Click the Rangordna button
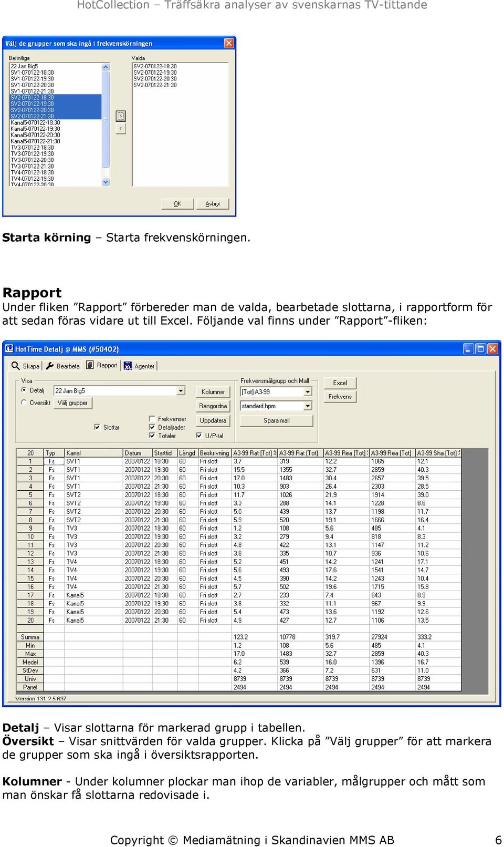This screenshot has height=847, width=504. [213, 406]
